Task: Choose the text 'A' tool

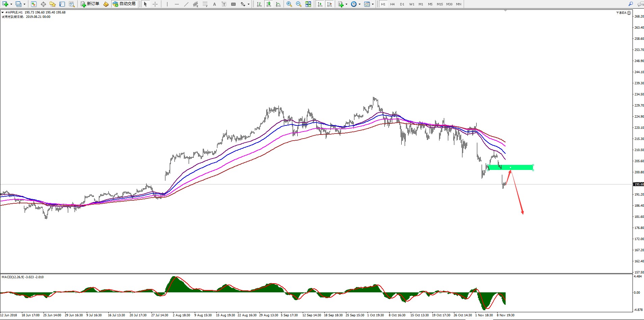Action: click(x=214, y=4)
